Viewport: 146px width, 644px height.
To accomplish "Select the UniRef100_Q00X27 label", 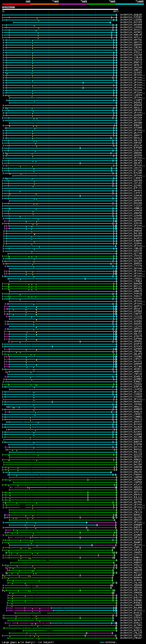I will tap(131, 30).
